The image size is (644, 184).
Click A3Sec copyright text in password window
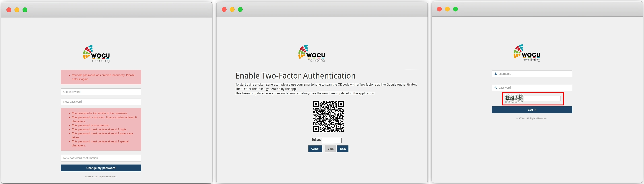click(x=101, y=177)
